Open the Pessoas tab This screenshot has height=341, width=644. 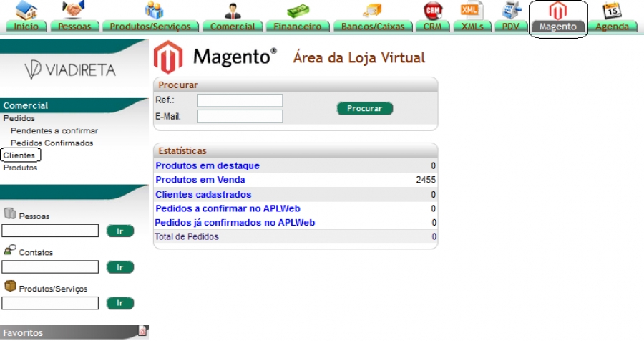pyautogui.click(x=74, y=27)
